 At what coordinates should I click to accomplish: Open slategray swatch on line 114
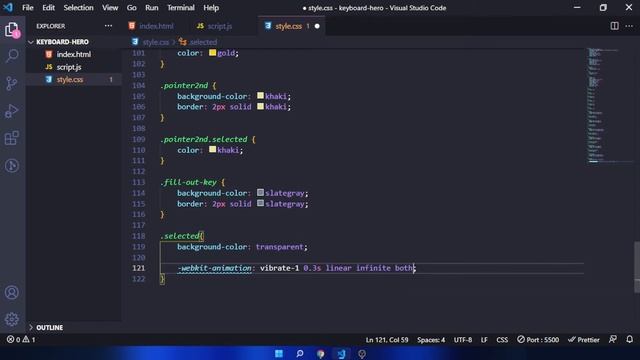click(260, 192)
